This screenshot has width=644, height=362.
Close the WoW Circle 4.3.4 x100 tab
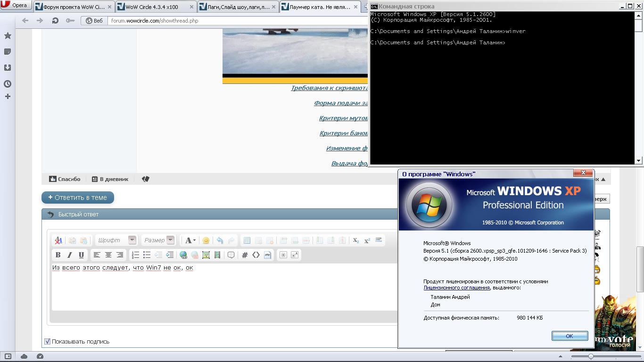191,7
